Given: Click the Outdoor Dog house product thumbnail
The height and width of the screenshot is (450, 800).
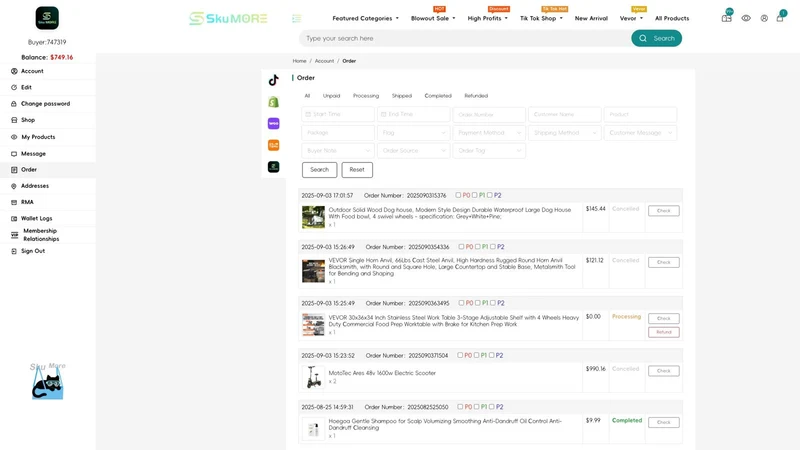Looking at the screenshot, I should pyautogui.click(x=313, y=217).
